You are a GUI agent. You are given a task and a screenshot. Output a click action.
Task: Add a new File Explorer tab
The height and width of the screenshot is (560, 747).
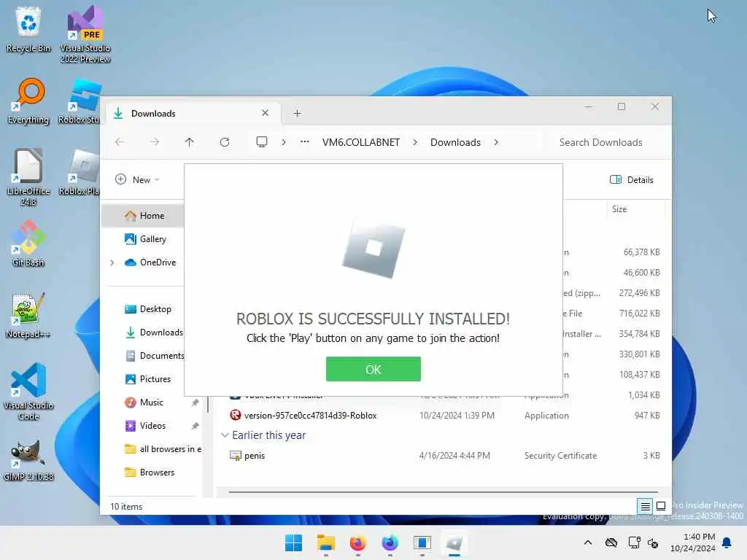coord(297,113)
